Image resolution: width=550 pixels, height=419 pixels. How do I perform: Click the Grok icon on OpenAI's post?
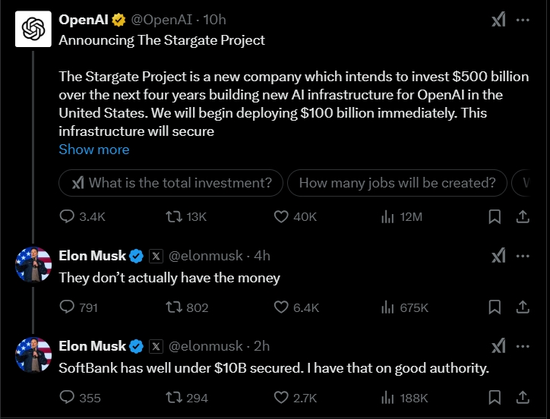pos(498,20)
